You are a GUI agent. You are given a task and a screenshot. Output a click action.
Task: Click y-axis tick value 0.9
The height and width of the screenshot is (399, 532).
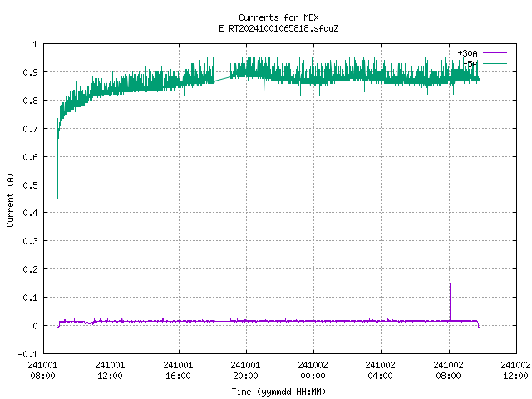tap(30, 72)
